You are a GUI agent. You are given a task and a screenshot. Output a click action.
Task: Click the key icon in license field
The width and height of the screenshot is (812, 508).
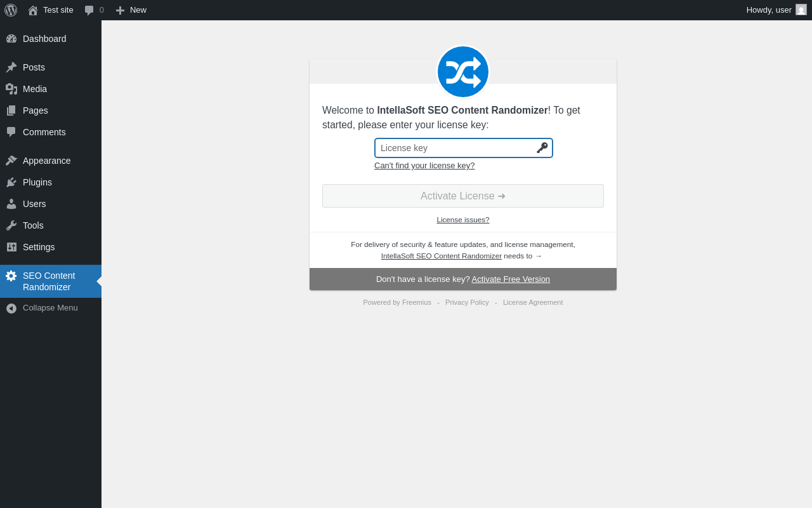[x=542, y=148]
